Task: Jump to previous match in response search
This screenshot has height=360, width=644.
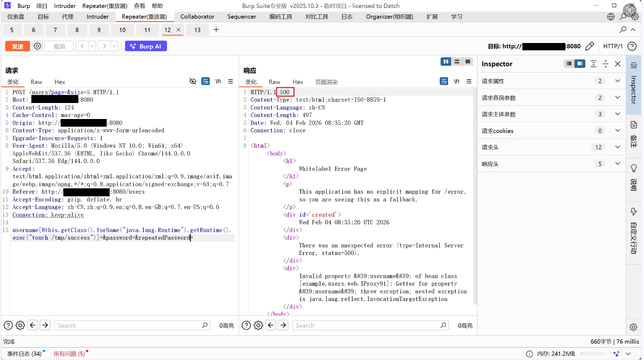Action: [x=271, y=325]
